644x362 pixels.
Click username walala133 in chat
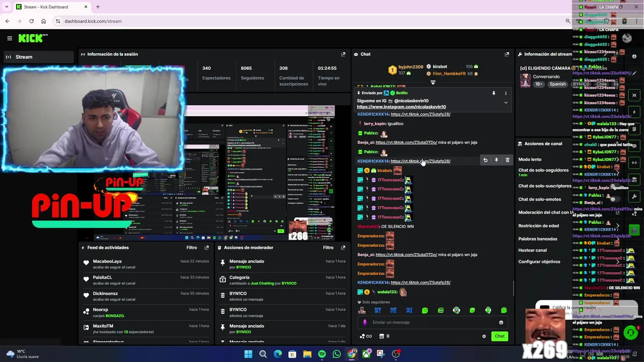pos(387,292)
